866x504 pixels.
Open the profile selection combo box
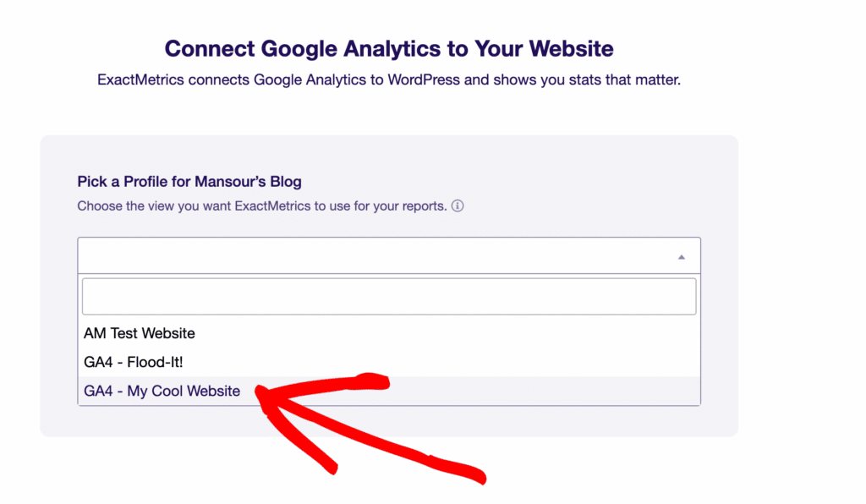point(389,255)
